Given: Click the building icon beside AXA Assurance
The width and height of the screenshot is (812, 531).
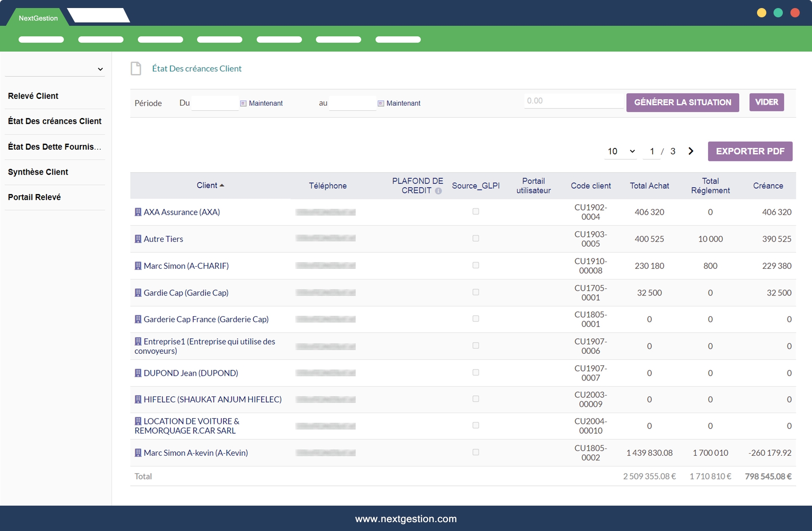Looking at the screenshot, I should [x=138, y=212].
